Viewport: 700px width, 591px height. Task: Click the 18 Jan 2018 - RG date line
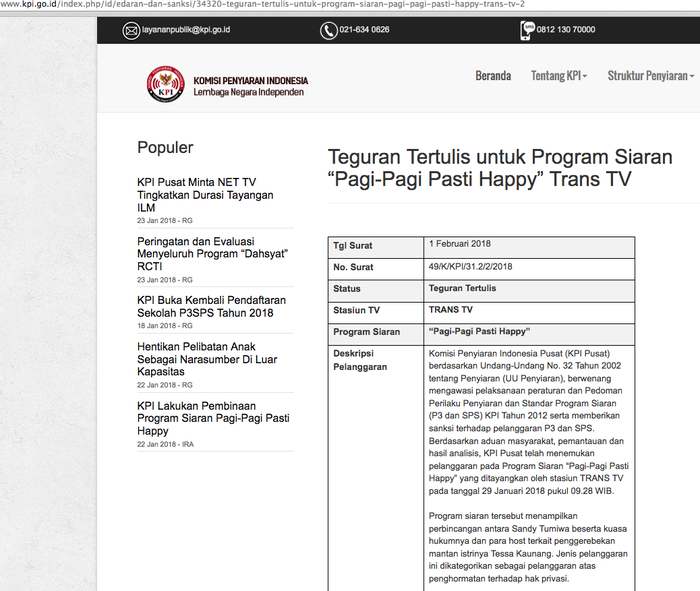[165, 326]
